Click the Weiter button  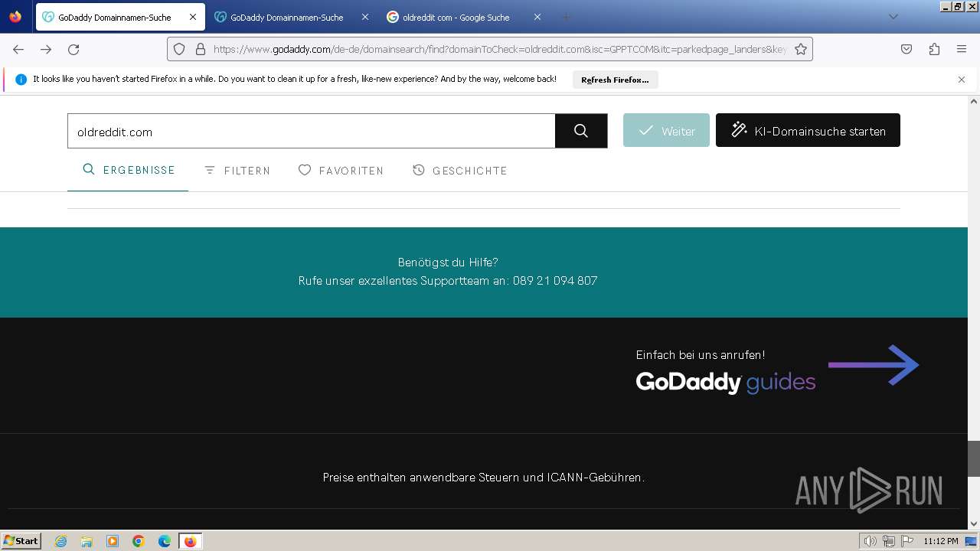point(666,131)
